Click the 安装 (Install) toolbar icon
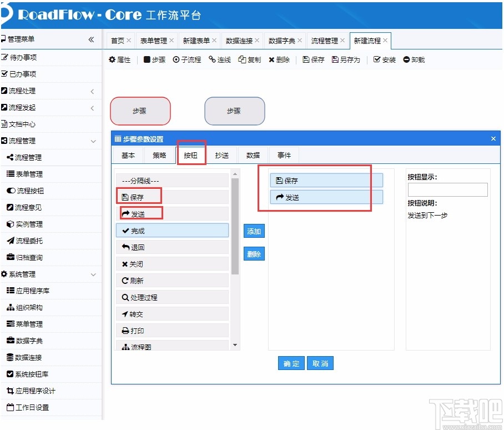 [384, 59]
